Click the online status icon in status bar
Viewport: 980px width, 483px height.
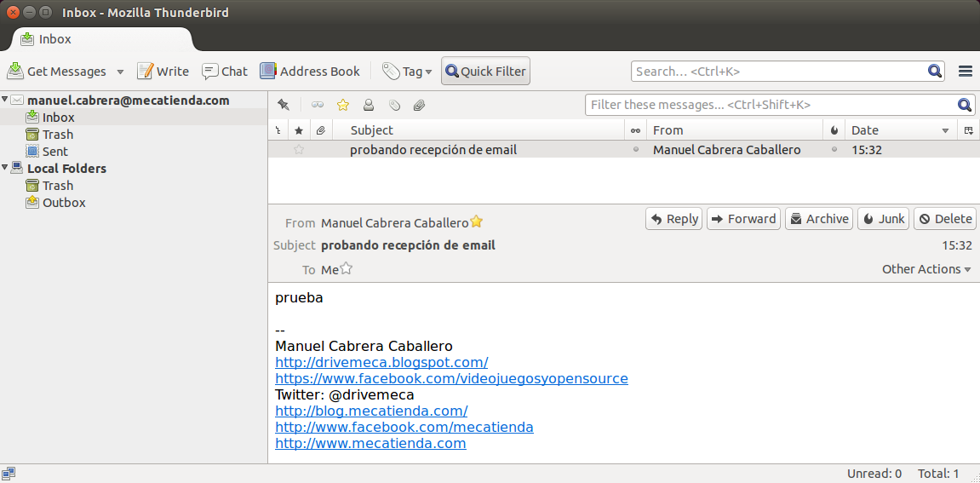[9, 473]
